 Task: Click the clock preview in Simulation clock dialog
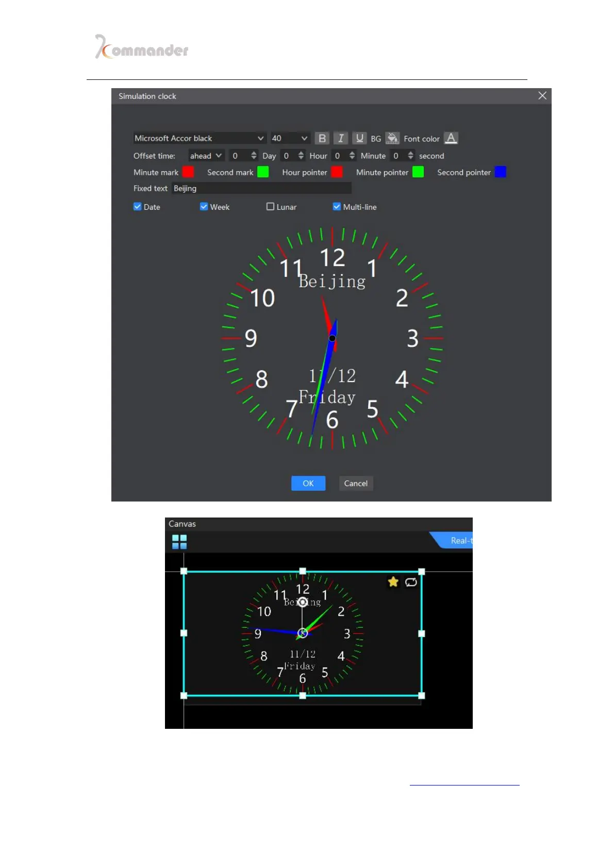(x=332, y=338)
